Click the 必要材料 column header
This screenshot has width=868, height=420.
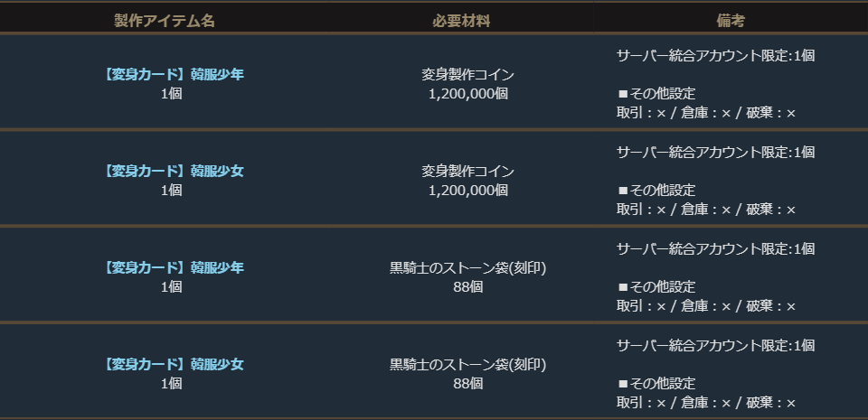tap(467, 21)
